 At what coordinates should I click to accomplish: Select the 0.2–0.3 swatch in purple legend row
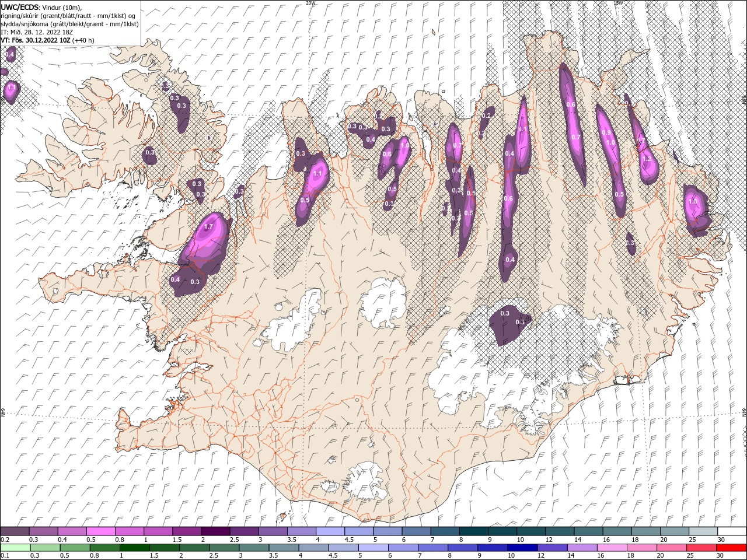click(15, 531)
